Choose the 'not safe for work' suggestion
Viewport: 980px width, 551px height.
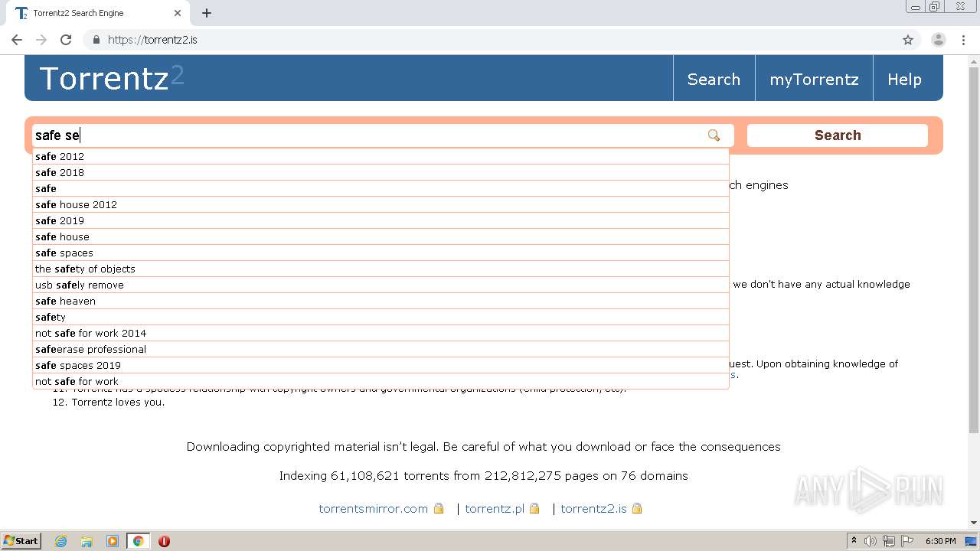point(381,381)
